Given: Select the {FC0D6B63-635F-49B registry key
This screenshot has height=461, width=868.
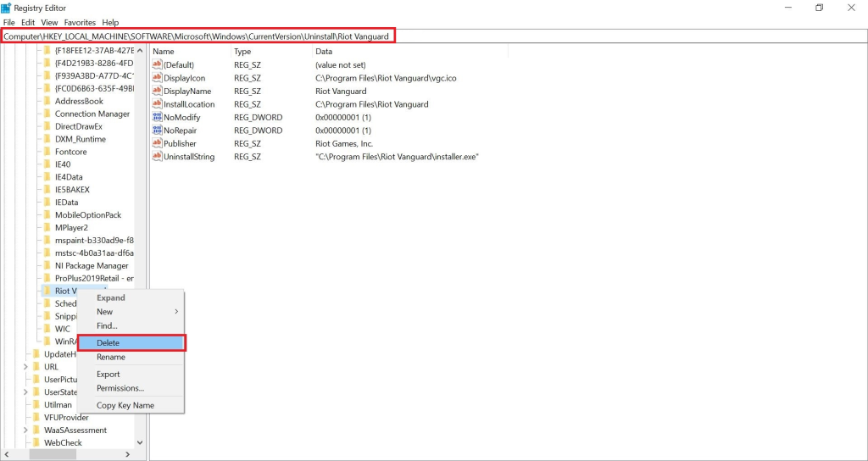Looking at the screenshot, I should click(94, 88).
